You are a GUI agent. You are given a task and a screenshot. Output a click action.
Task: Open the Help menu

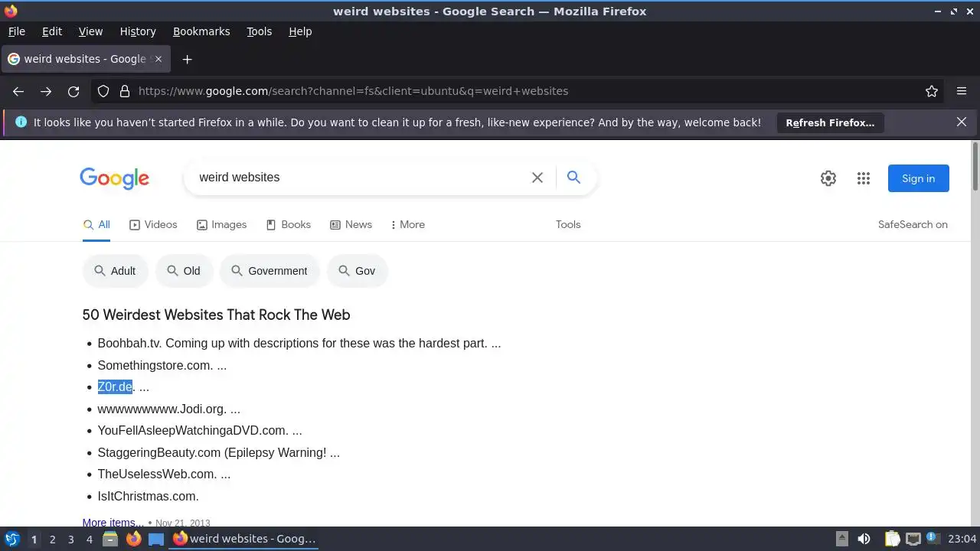coord(300,31)
